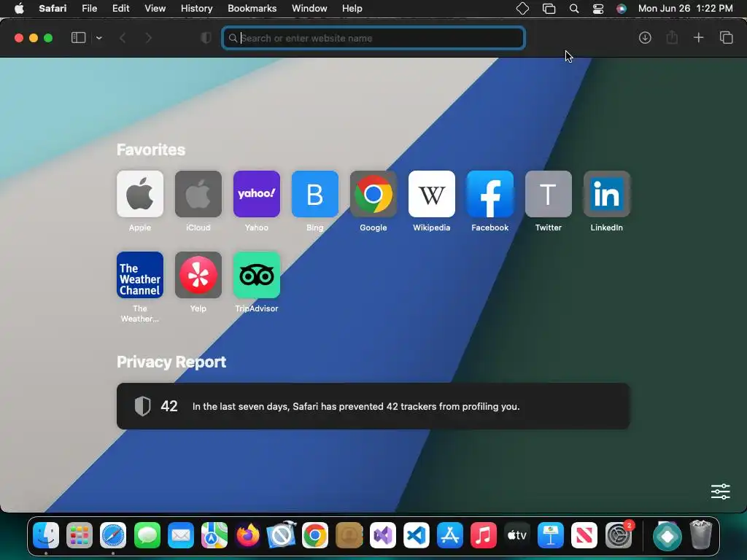The height and width of the screenshot is (560, 747).
Task: Open Launchpad from the Dock
Action: click(80, 535)
